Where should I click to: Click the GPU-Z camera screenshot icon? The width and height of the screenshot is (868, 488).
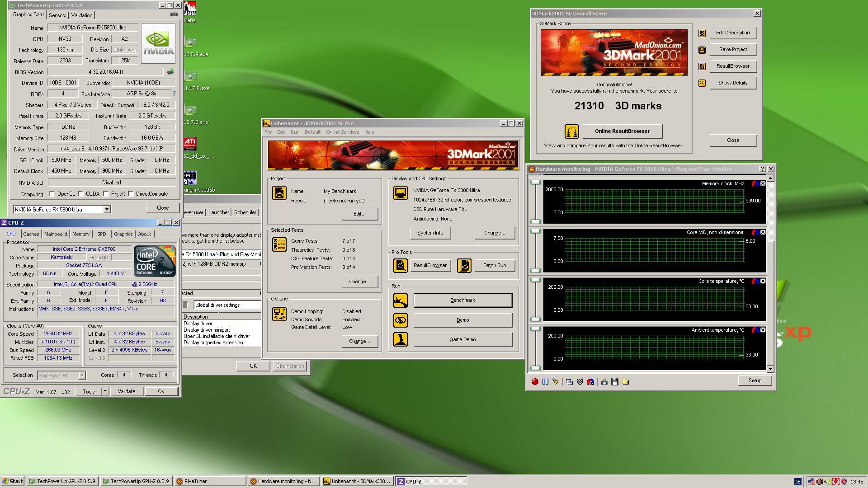pos(174,14)
